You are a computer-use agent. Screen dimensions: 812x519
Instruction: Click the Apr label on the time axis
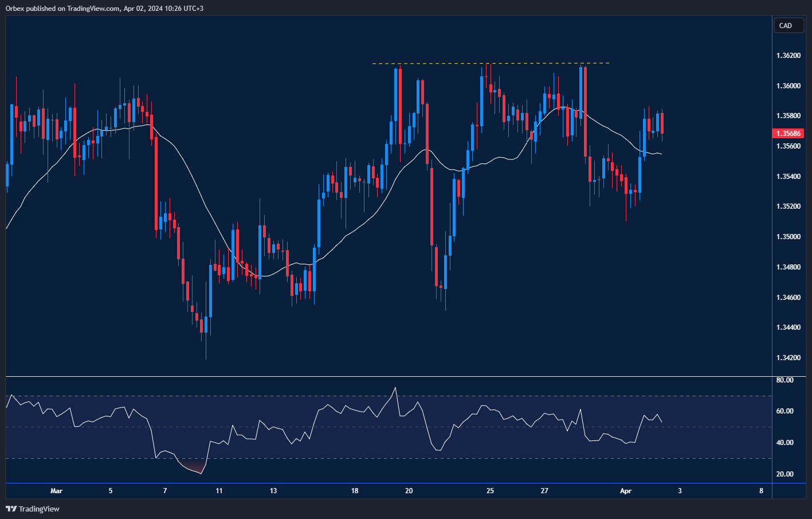click(x=626, y=491)
